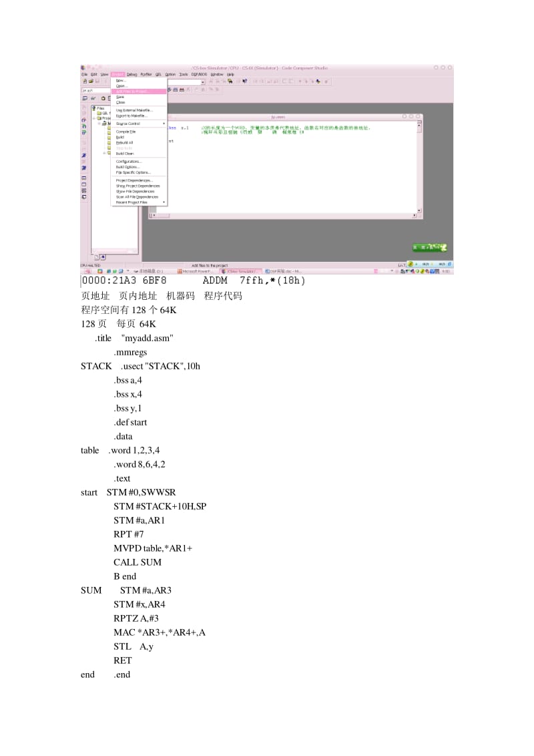Click the Microsoft PowerPoint taskbar button
The height and width of the screenshot is (756, 534).
coord(197,271)
